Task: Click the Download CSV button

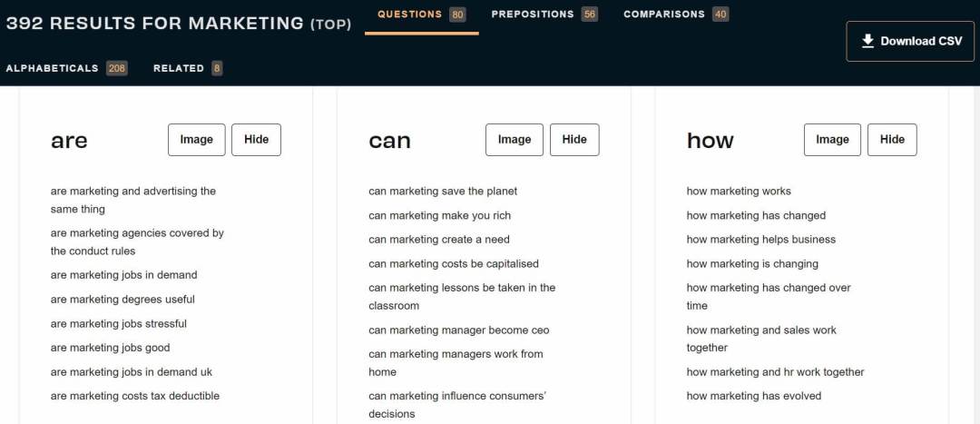Action: pyautogui.click(x=910, y=41)
